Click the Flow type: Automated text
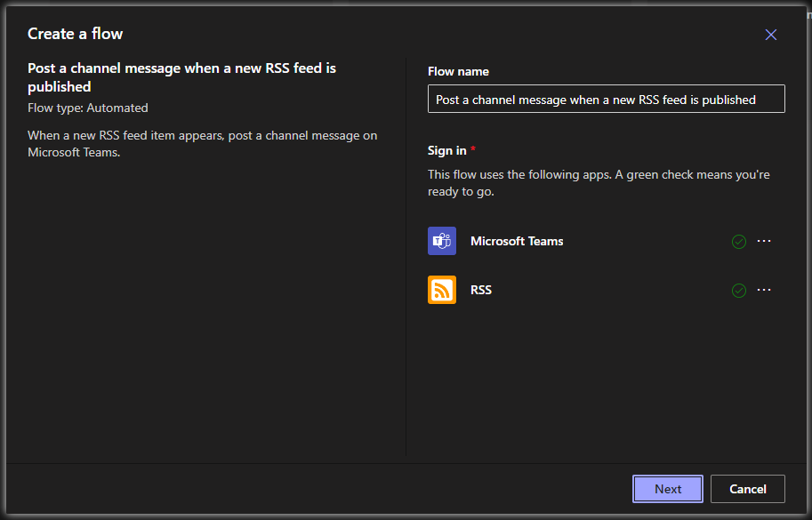Viewport: 812px width, 520px height. (x=87, y=108)
